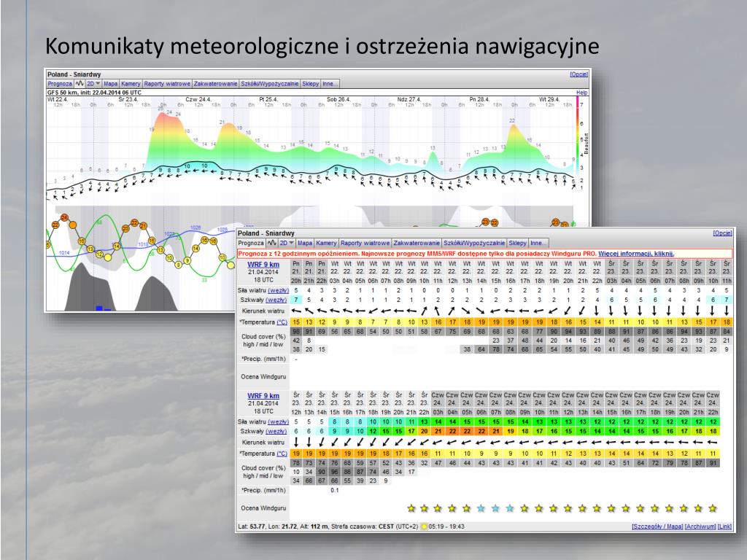The height and width of the screenshot is (560, 747).
Task: Click the graph view icon in WRF window
Action: click(272, 243)
